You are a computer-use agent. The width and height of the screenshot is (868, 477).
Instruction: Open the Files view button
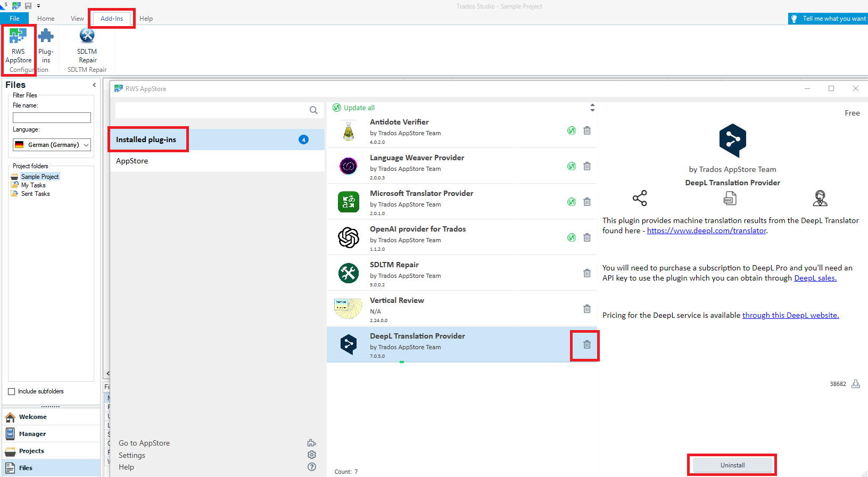pyautogui.click(x=51, y=468)
